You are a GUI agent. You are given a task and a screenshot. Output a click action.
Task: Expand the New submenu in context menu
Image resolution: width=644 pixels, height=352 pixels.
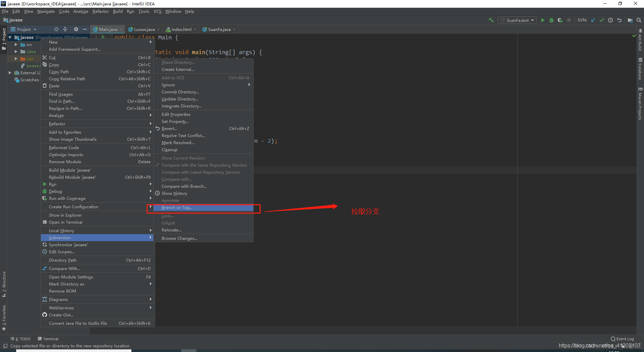[97, 42]
